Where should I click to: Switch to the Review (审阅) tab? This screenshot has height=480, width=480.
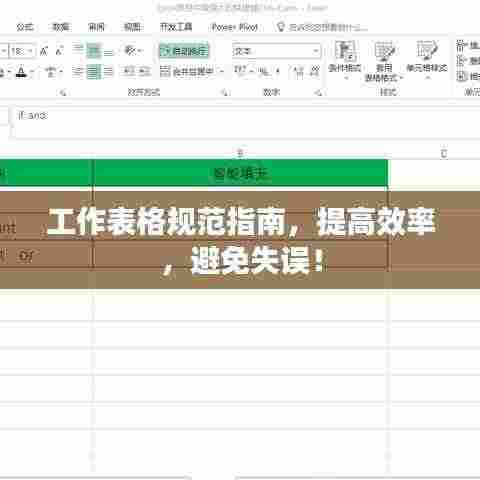[96, 27]
